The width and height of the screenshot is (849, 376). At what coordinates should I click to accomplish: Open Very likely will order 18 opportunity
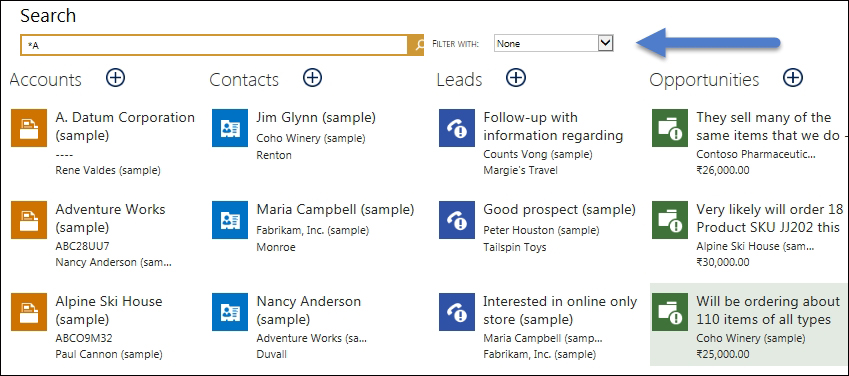click(x=770, y=218)
